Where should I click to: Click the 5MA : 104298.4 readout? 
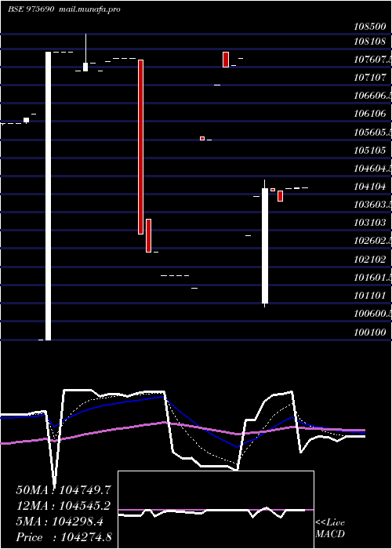click(x=60, y=522)
